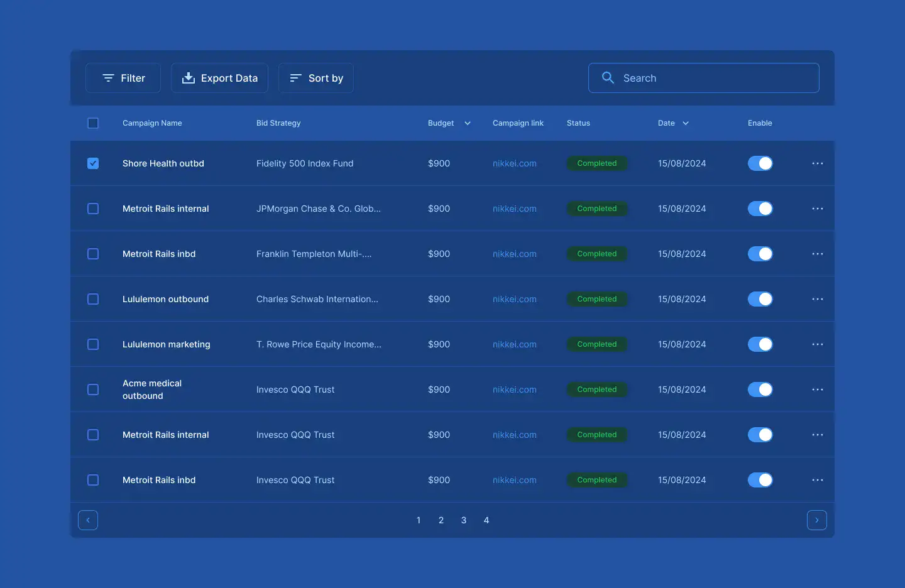Viewport: 905px width, 588px height.
Task: Select checkbox for JPMorgan Chase row
Action: [x=93, y=209]
